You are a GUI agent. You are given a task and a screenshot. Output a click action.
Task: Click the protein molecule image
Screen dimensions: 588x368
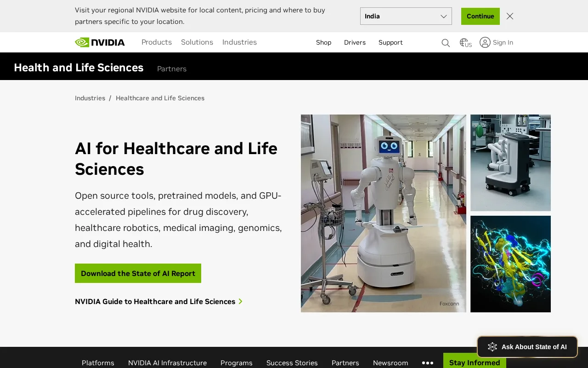510,264
